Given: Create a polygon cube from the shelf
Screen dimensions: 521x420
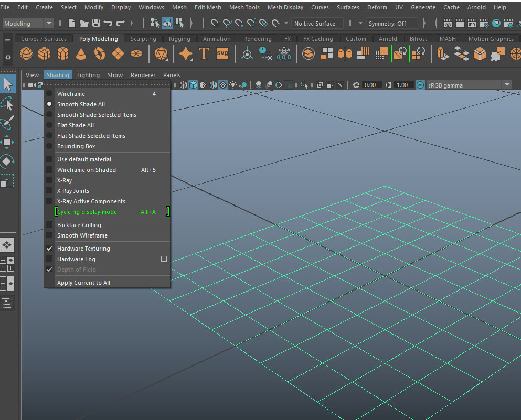Looking at the screenshot, I should point(44,53).
